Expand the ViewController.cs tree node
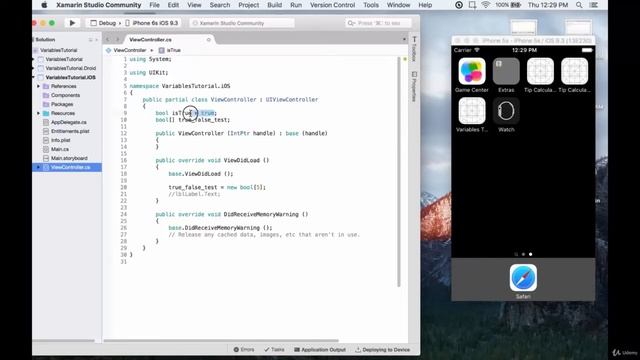Screen dimensions: 640x360 [38, 167]
